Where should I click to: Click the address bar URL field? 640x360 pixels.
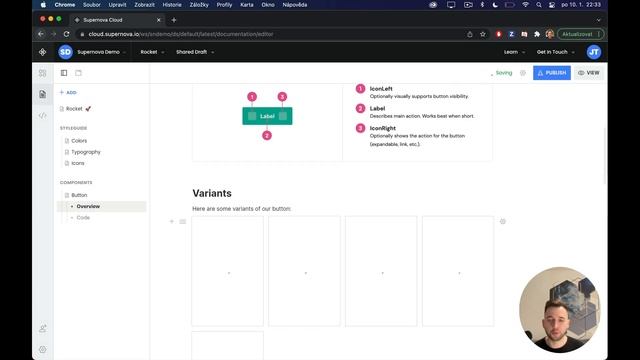click(269, 34)
